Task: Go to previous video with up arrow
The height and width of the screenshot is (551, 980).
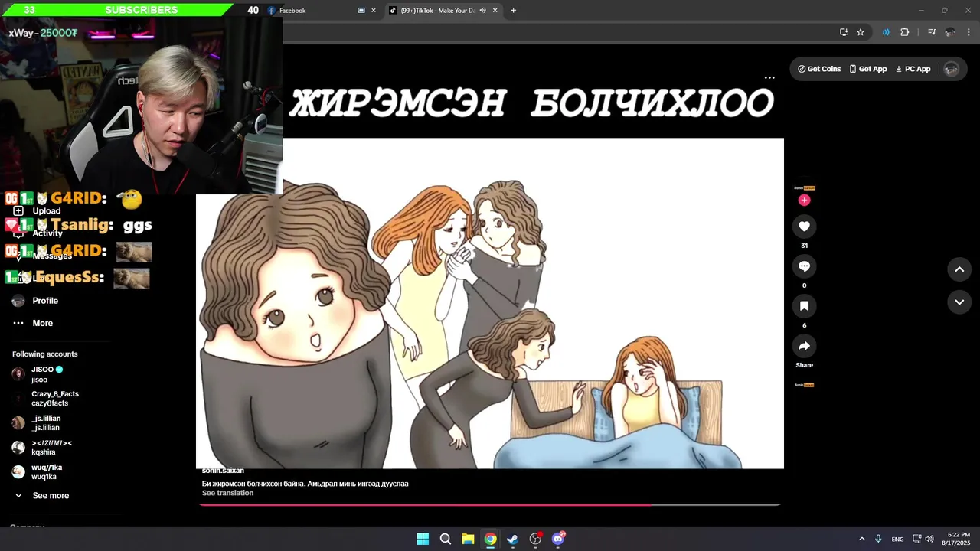Action: pos(959,269)
